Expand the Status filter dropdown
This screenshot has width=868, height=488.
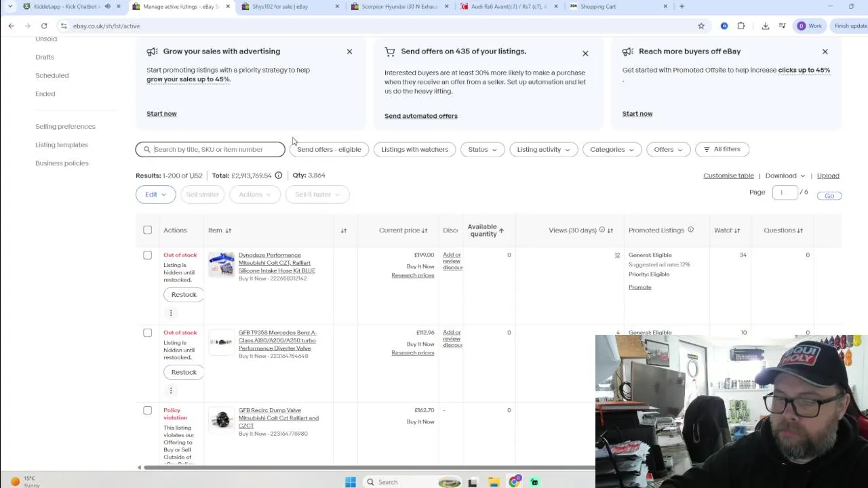(483, 149)
